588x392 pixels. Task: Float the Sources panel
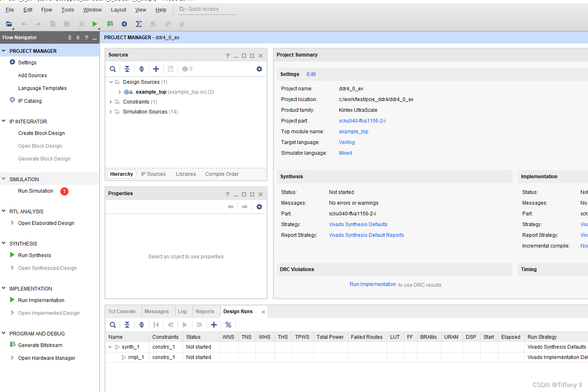coord(252,56)
